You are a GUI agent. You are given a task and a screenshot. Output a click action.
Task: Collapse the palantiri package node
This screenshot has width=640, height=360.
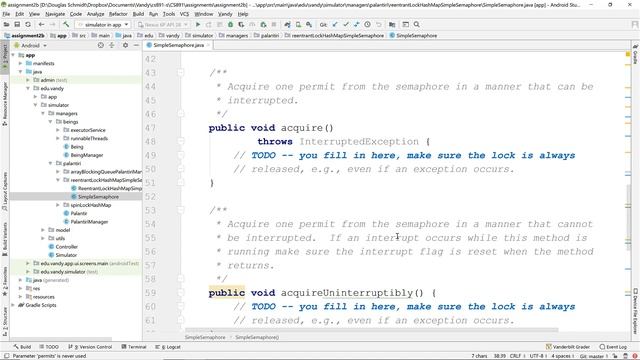[51, 163]
